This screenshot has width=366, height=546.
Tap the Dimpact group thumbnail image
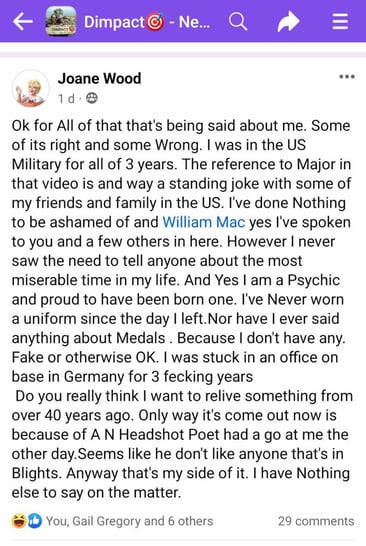coord(61,21)
